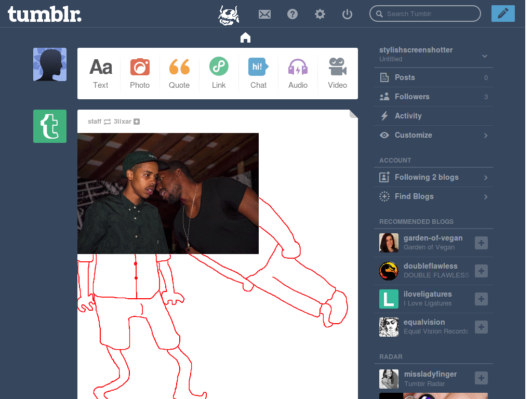Create a Video post
532x399 pixels.
tap(337, 73)
